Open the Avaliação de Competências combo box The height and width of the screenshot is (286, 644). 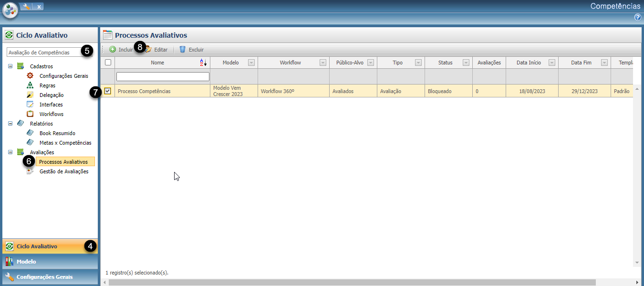[50, 53]
